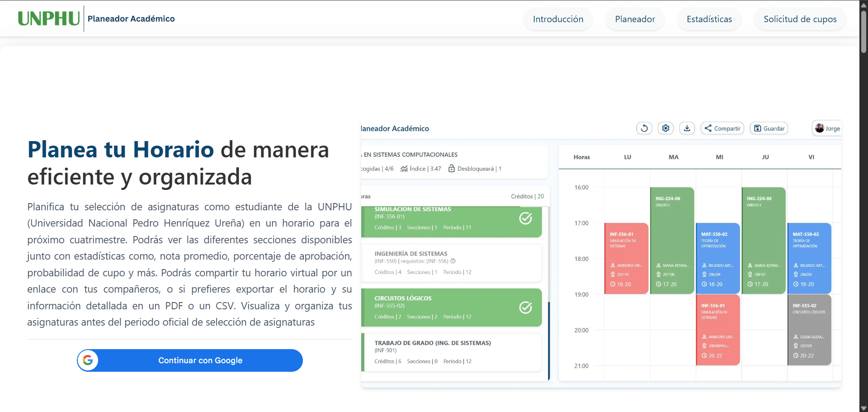Image resolution: width=868 pixels, height=412 pixels.
Task: Click the course list scrollbar in planner
Action: click(x=548, y=341)
